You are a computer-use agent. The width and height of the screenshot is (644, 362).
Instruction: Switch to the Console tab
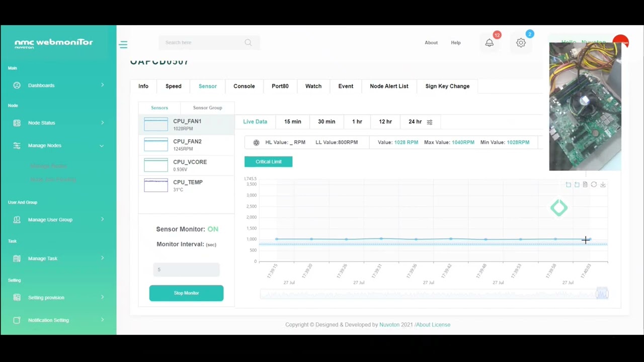click(244, 86)
